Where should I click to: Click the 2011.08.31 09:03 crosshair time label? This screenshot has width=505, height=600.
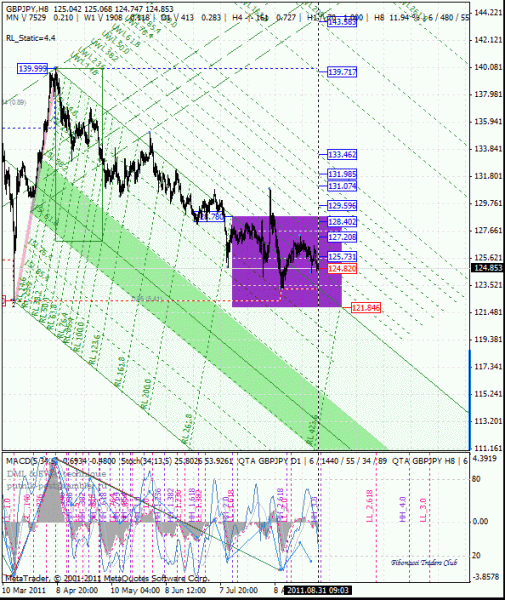tap(318, 590)
